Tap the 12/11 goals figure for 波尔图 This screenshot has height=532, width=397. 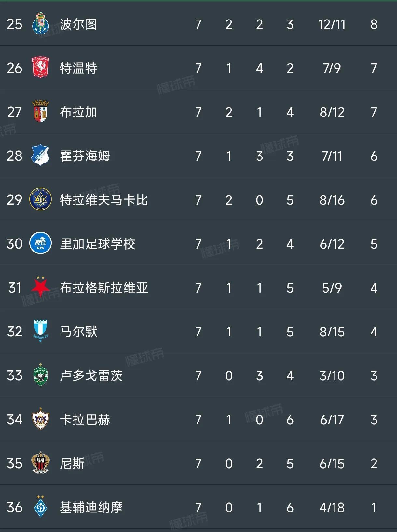coord(332,25)
